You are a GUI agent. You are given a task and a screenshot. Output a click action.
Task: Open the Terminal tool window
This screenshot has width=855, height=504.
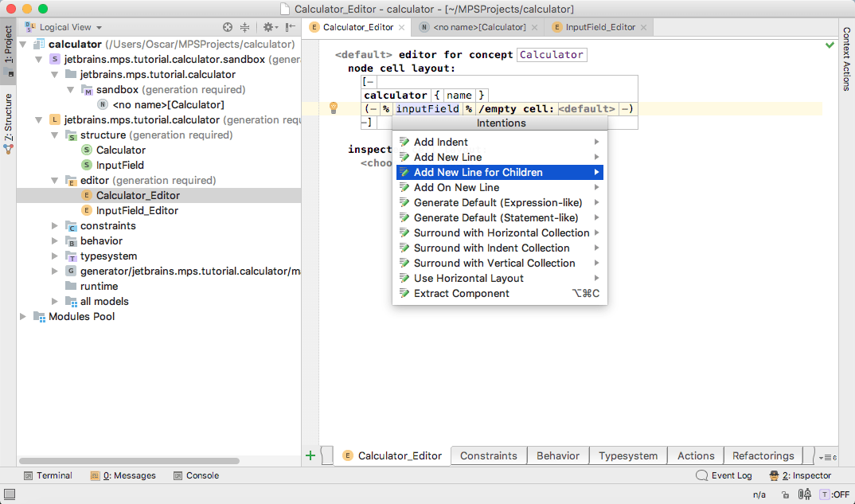48,475
